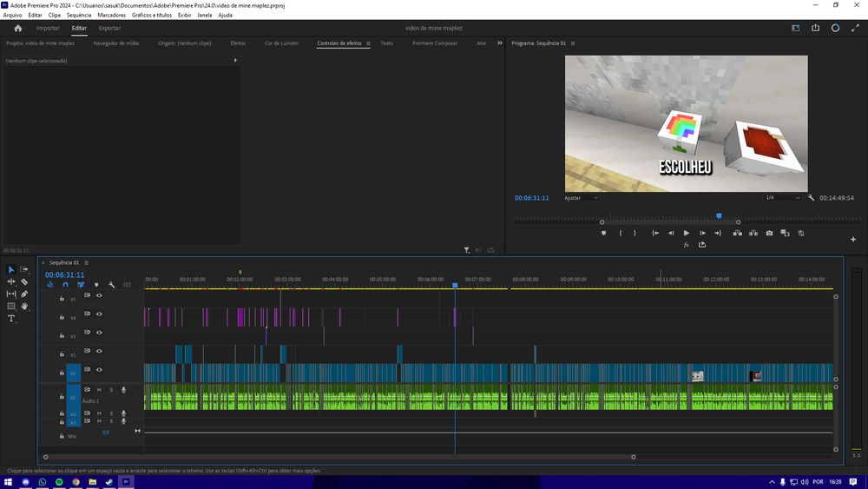
Task: Select the Track Select Forward tool
Action: click(24, 269)
